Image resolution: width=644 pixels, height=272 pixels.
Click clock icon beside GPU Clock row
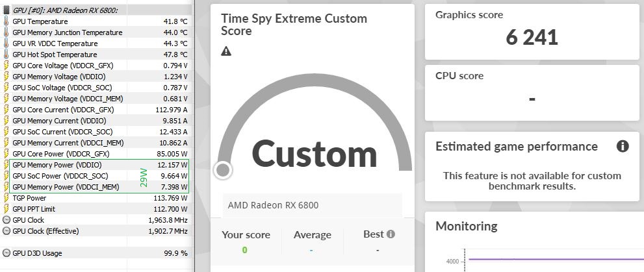click(x=6, y=220)
